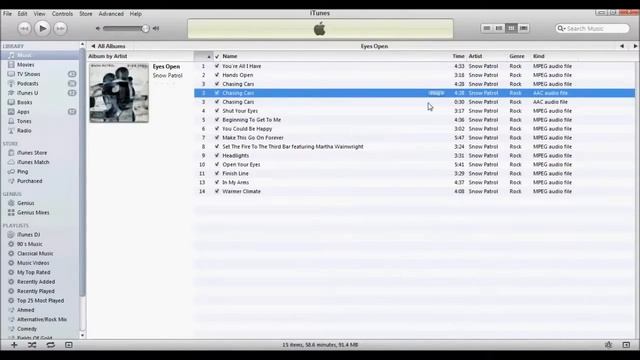Image resolution: width=640 pixels, height=360 pixels.
Task: Toggle the shuffle icon
Action: tap(32, 345)
